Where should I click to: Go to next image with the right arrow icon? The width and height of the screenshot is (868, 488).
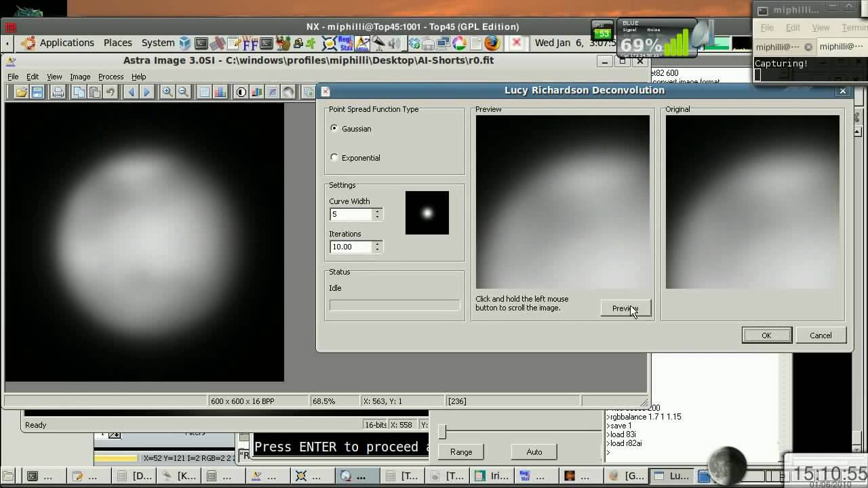pos(146,92)
